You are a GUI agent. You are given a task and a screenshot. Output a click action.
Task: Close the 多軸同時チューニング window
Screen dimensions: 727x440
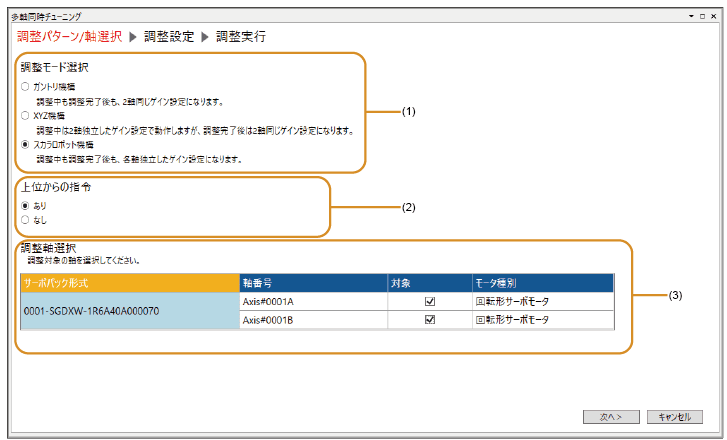pos(715,18)
